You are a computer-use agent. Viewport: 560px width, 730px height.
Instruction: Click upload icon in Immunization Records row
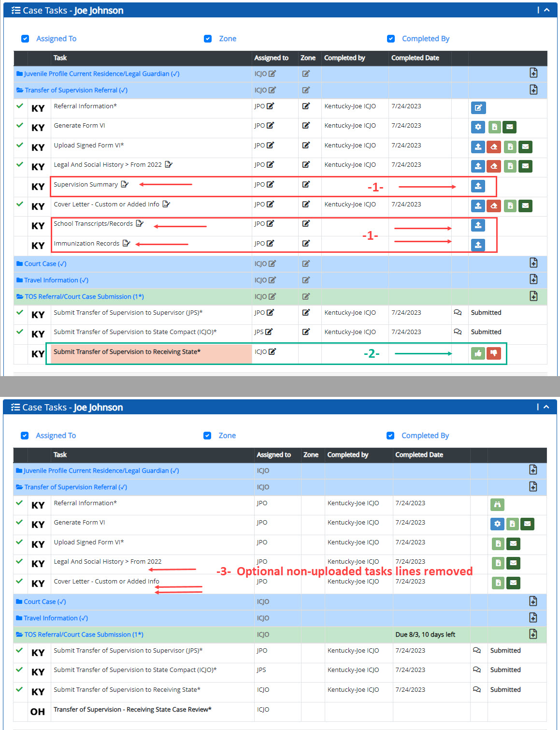(478, 245)
